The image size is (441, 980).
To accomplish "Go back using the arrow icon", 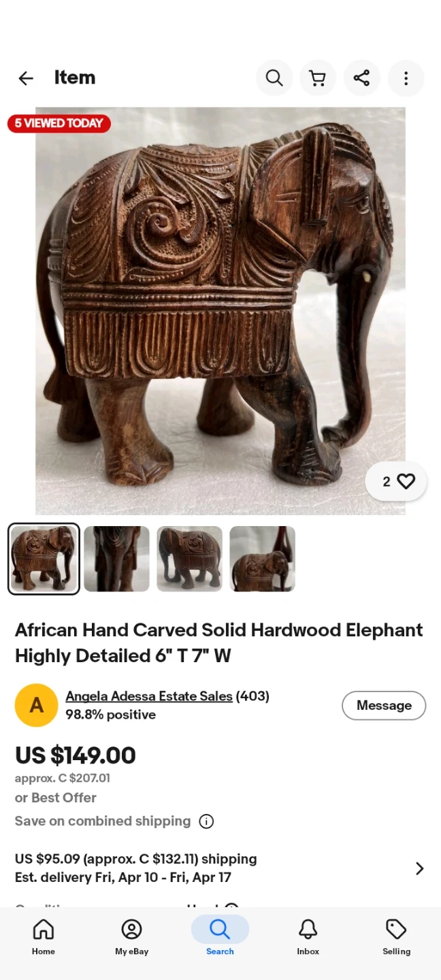I will (26, 78).
